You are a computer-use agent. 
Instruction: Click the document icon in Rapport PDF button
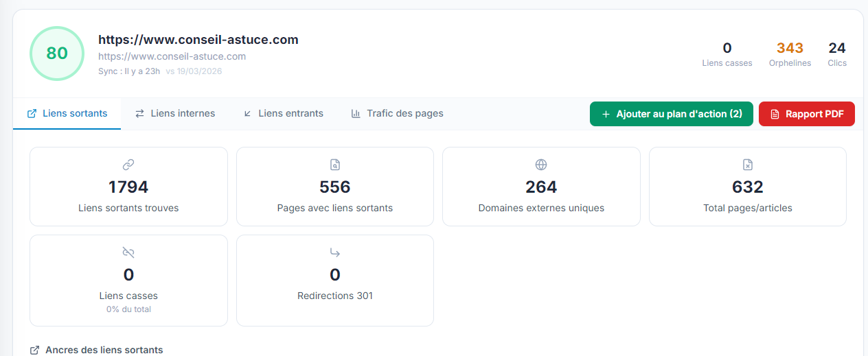click(775, 115)
